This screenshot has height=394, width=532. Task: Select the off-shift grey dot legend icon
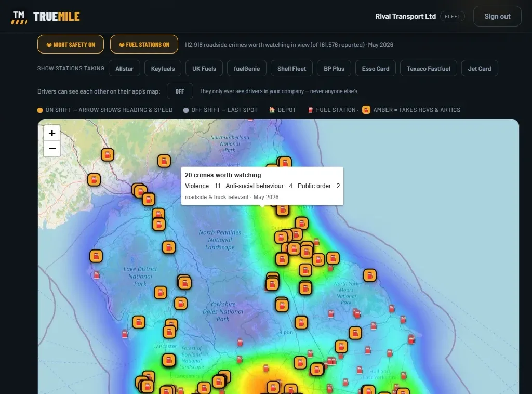point(186,110)
